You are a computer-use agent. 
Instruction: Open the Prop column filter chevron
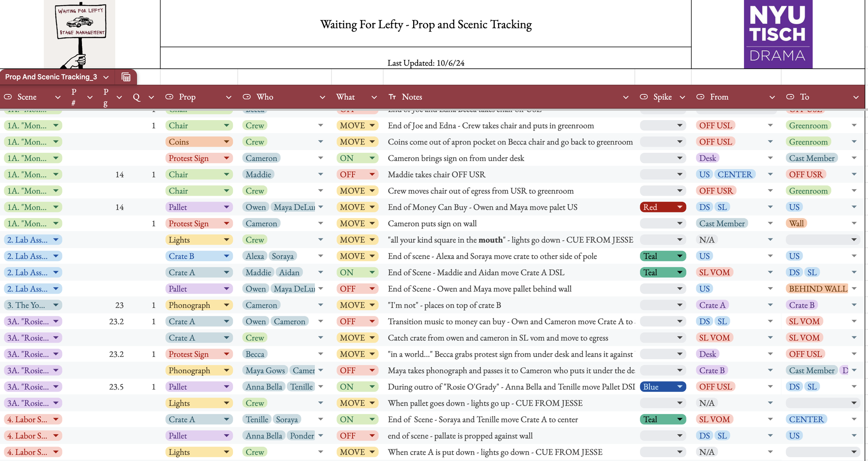[229, 98]
